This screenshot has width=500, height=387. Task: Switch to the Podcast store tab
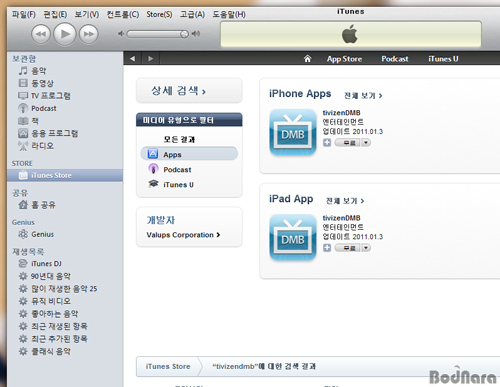point(395,59)
